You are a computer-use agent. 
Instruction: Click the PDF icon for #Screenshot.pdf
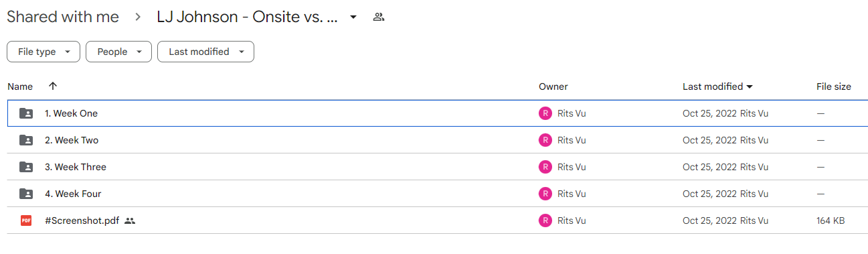(x=26, y=220)
